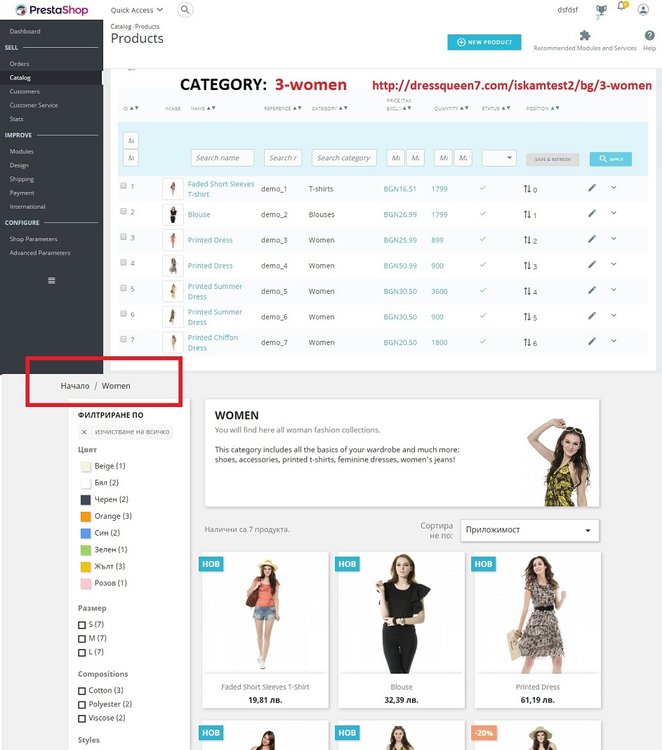This screenshot has width=662, height=750.
Task: Edit the Printed Chiffon Dress pencil icon
Action: point(592,341)
